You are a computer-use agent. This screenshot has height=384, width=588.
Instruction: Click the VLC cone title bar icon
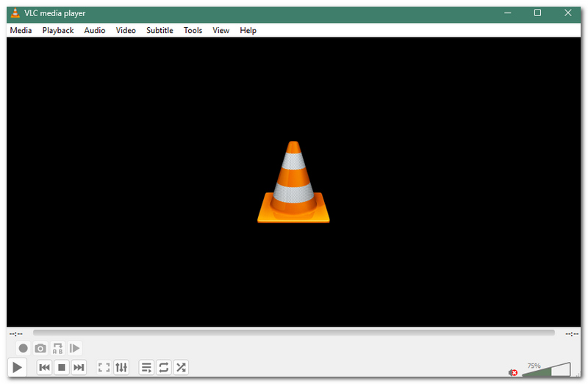[15, 13]
